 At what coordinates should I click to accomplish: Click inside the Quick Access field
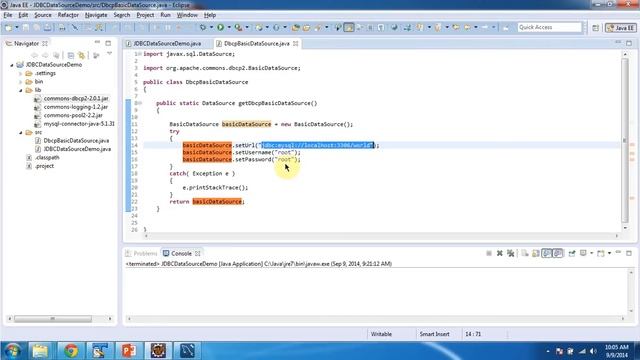(x=549, y=27)
